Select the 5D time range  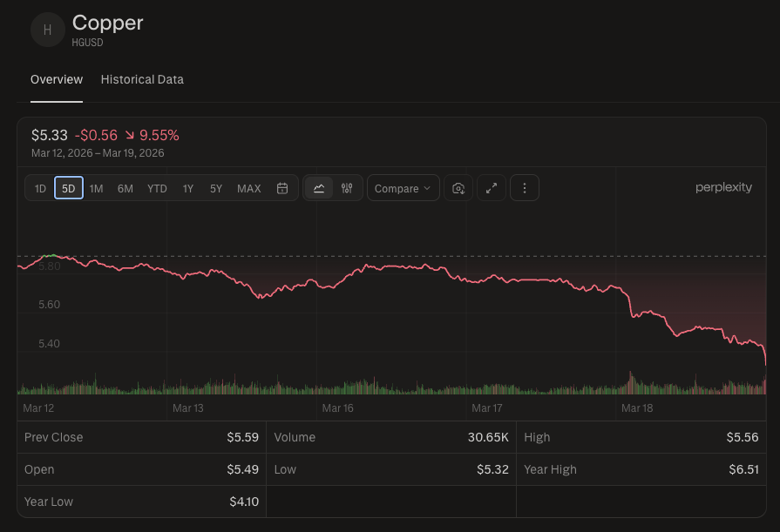(69, 188)
